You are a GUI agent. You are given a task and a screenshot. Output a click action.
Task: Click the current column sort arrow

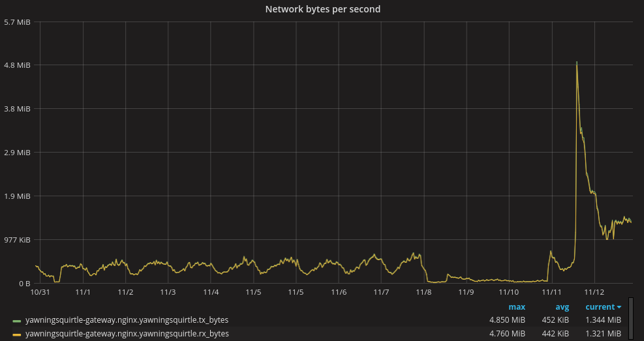coord(619,307)
